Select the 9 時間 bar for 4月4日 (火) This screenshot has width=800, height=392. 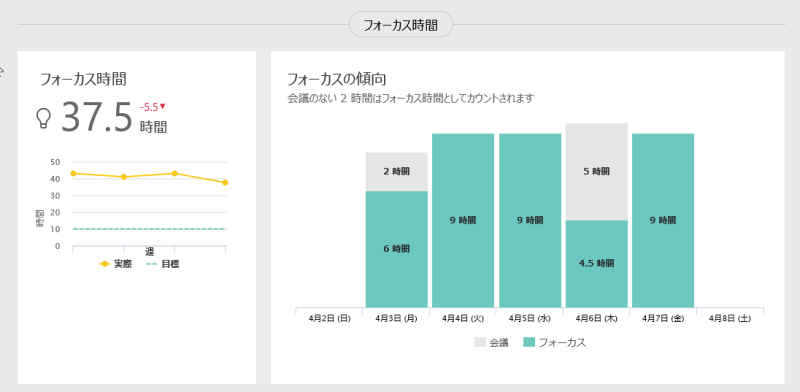click(x=463, y=220)
